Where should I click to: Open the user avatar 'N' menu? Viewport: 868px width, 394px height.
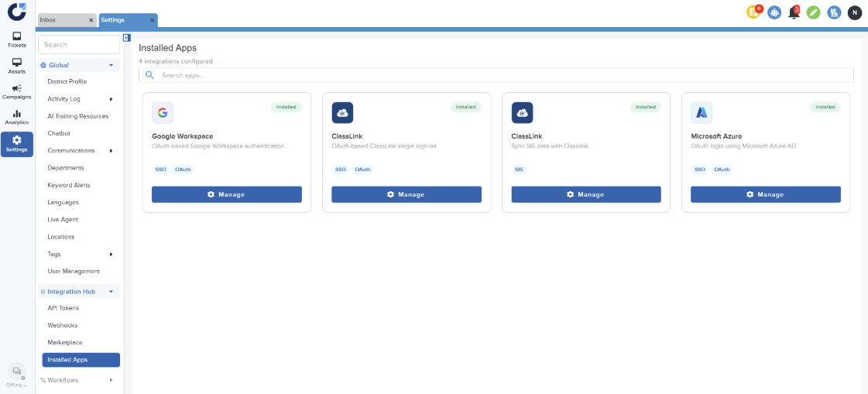(x=854, y=12)
